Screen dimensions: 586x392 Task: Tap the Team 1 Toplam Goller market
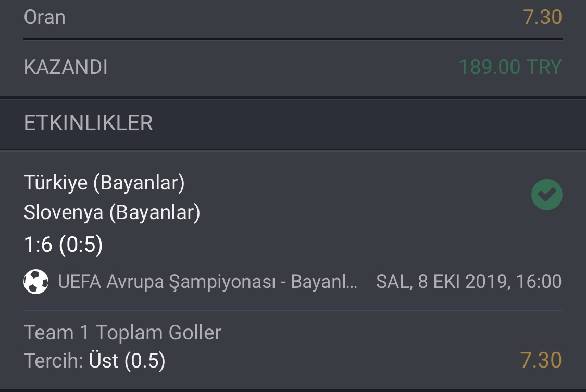click(122, 332)
